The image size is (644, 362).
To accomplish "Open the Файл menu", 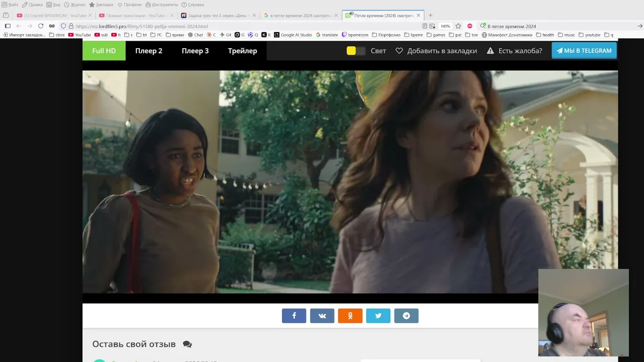I will coord(10,5).
